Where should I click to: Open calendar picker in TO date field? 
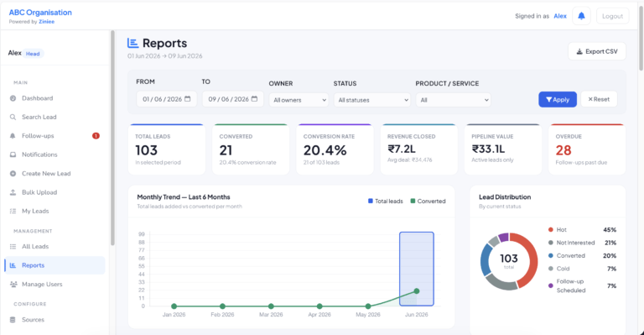coord(254,99)
